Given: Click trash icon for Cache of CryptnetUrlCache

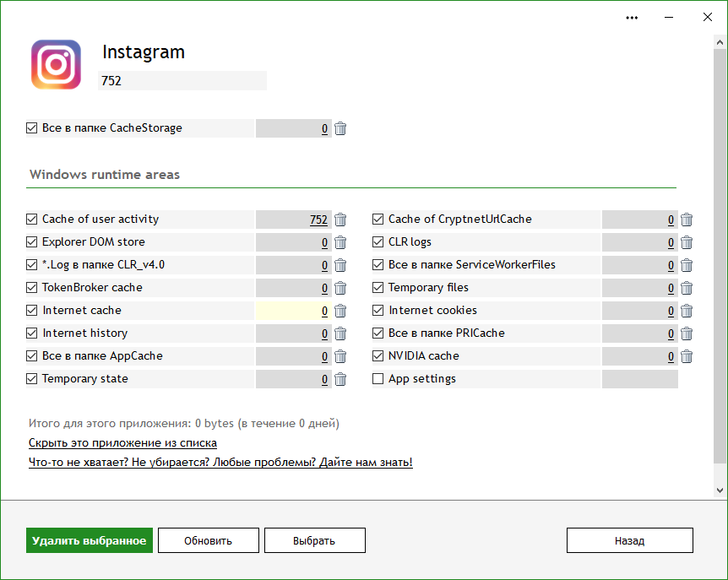Looking at the screenshot, I should tap(687, 220).
